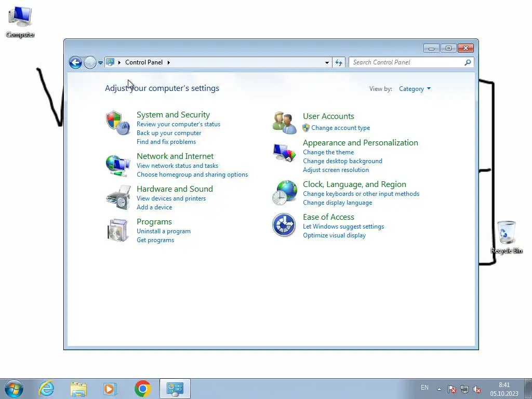Click Add a device link

coord(154,207)
